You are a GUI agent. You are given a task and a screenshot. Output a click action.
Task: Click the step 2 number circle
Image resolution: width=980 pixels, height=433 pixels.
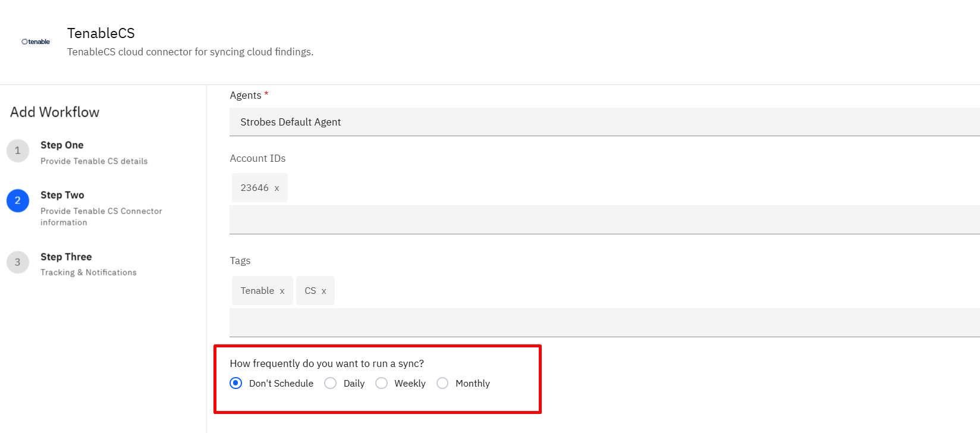click(18, 200)
